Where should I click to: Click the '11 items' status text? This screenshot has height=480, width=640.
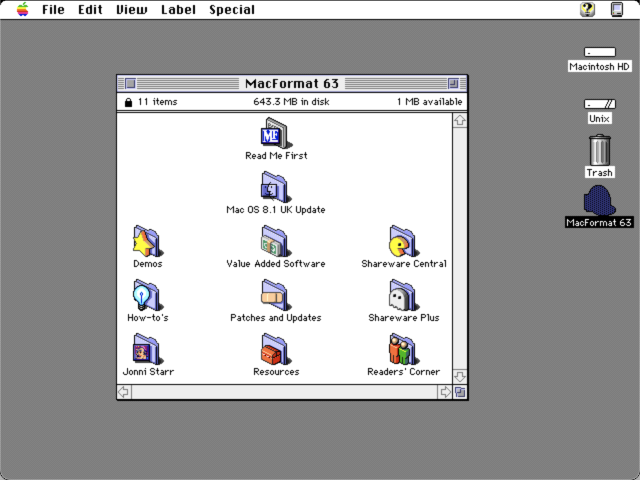coord(158,102)
